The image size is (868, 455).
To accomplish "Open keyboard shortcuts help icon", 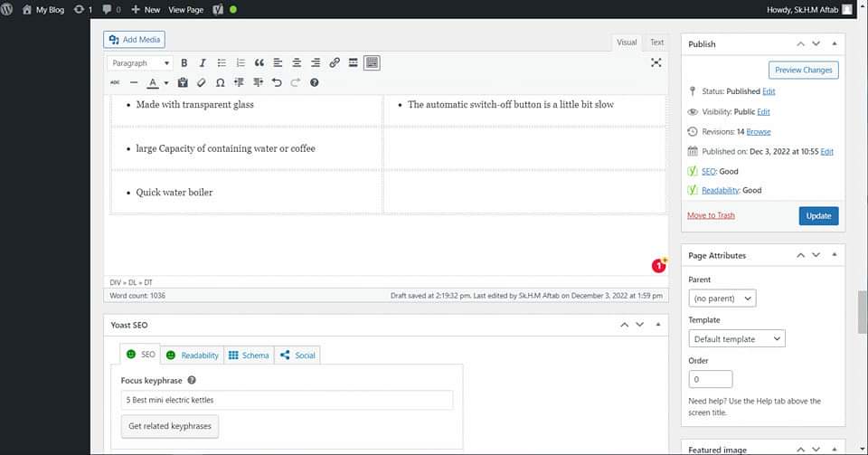I will click(x=315, y=82).
